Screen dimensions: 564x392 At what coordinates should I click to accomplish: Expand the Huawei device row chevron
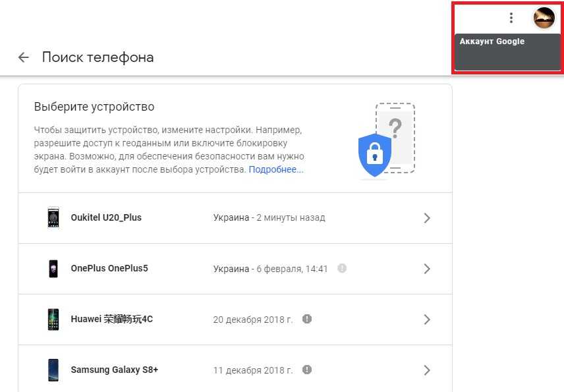pyautogui.click(x=427, y=320)
